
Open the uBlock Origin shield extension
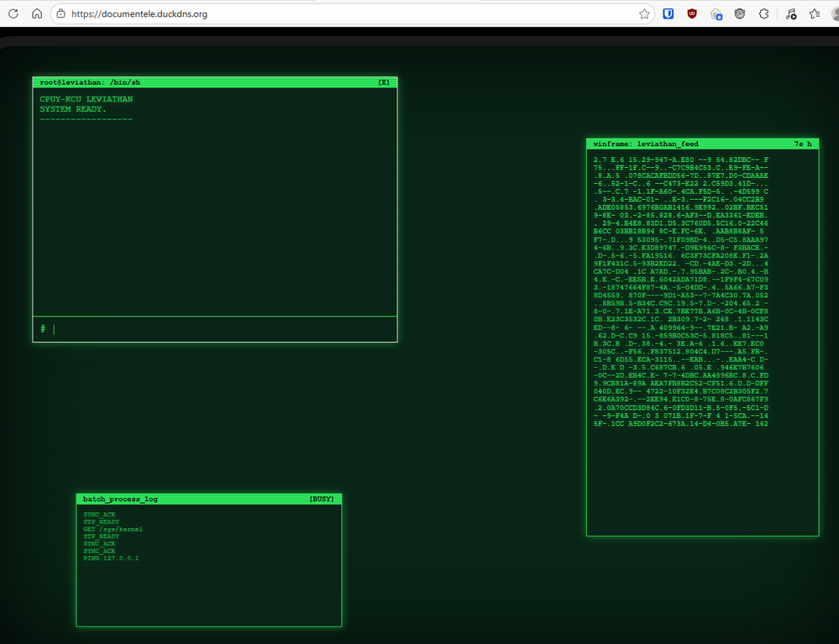[690, 13]
